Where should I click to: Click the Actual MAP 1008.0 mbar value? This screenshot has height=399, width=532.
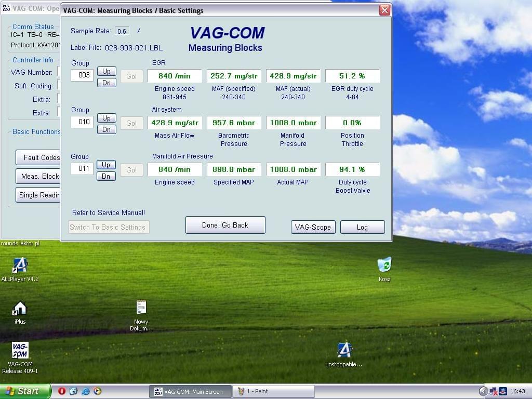[293, 170]
